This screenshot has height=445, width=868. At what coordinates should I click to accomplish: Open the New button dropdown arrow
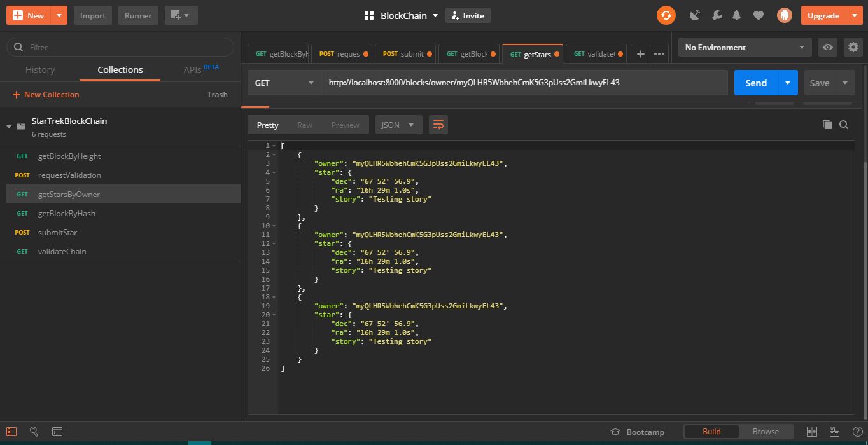coord(59,15)
